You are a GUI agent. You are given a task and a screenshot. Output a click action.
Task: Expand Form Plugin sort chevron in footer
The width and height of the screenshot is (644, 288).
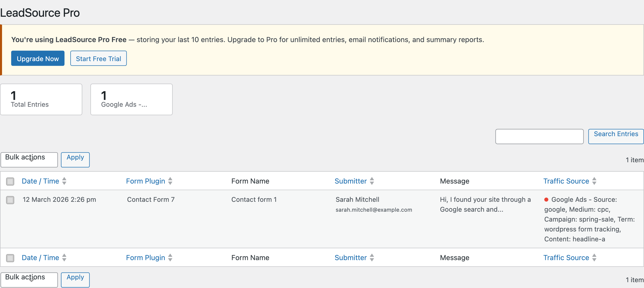point(170,257)
